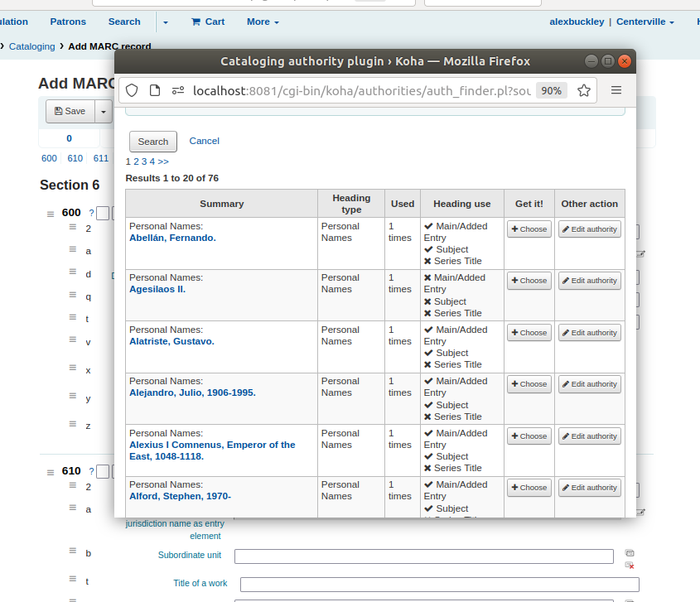Edit authority for Abellán, Fernando
The image size is (700, 602).
(589, 229)
